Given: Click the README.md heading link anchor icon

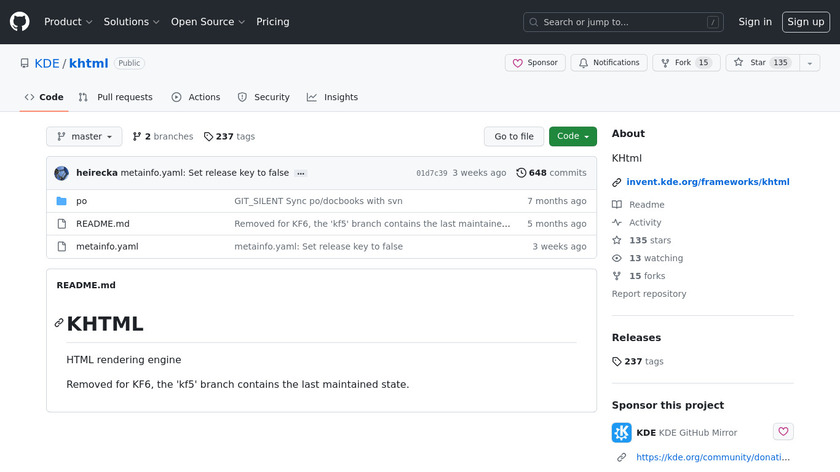Looking at the screenshot, I should (x=59, y=323).
